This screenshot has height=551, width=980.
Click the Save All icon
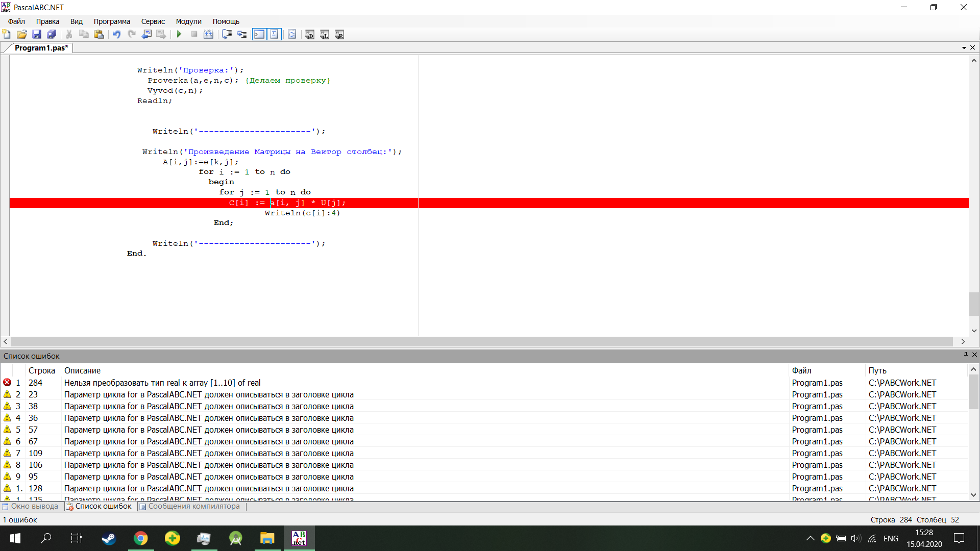52,34
